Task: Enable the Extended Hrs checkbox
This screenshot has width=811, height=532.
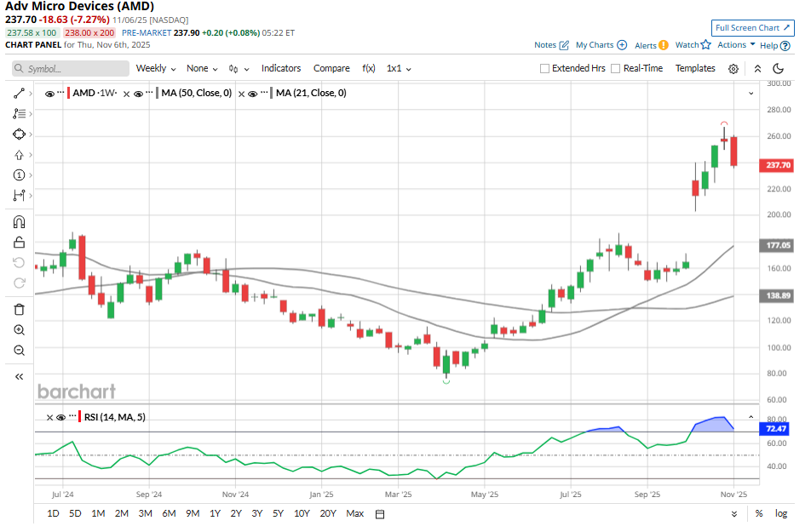Action: 545,69
